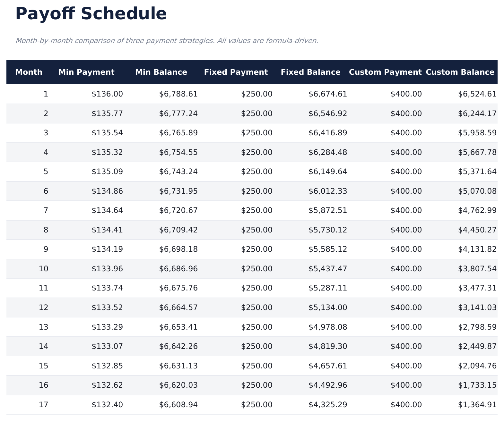Select month 1 min payment $136.00

click(x=107, y=94)
